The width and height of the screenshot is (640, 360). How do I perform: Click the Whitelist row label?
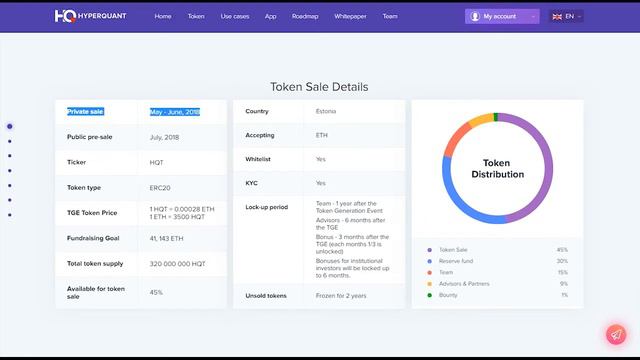point(258,159)
